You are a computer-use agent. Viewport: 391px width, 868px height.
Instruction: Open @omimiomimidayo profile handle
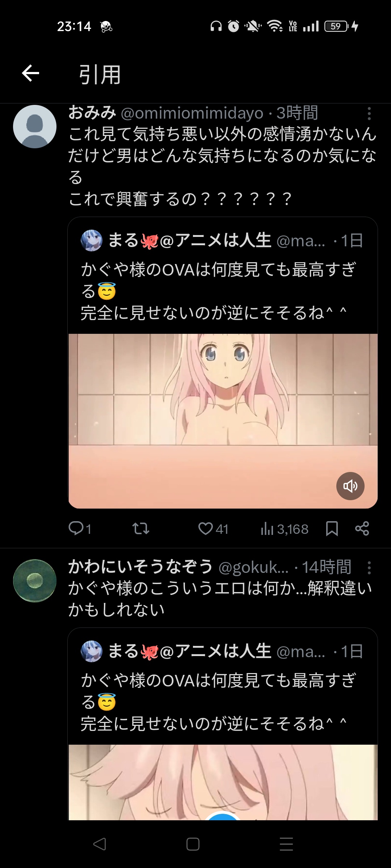192,113
